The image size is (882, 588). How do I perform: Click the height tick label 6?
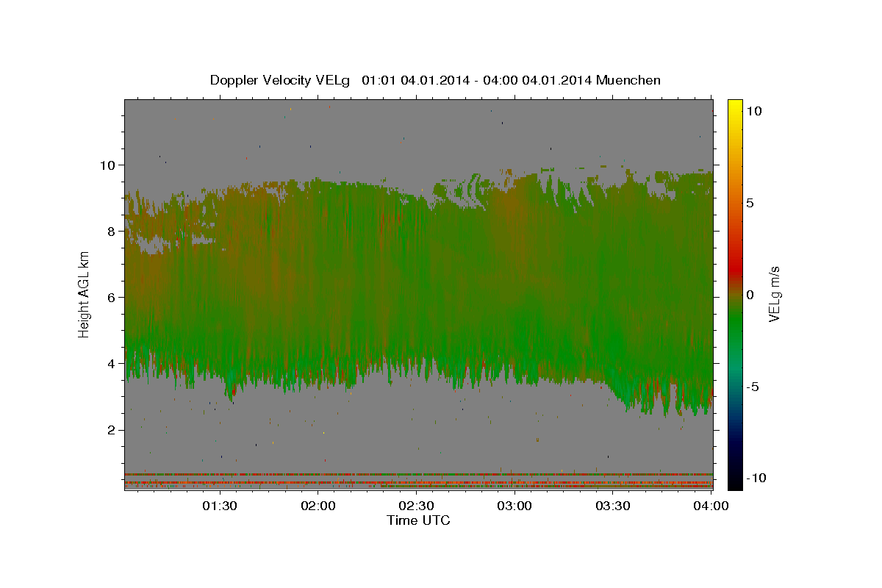(x=112, y=297)
